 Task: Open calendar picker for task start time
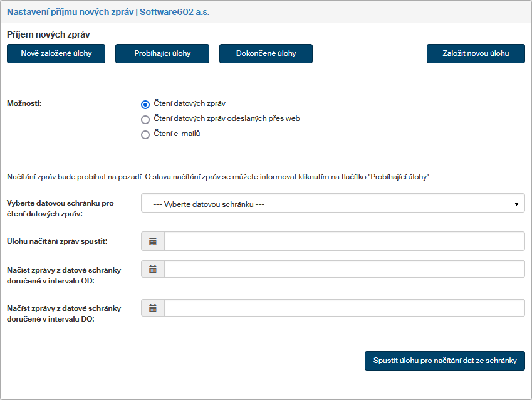tap(153, 241)
